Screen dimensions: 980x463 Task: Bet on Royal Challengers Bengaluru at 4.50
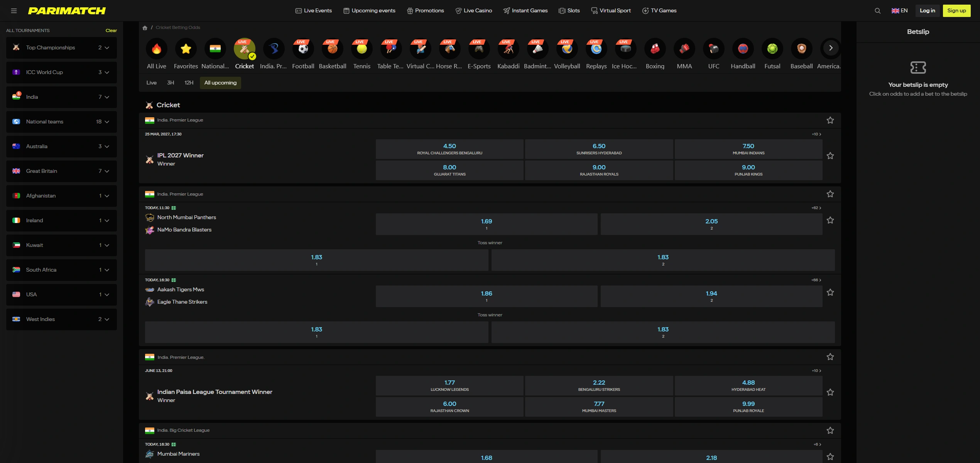click(x=449, y=149)
